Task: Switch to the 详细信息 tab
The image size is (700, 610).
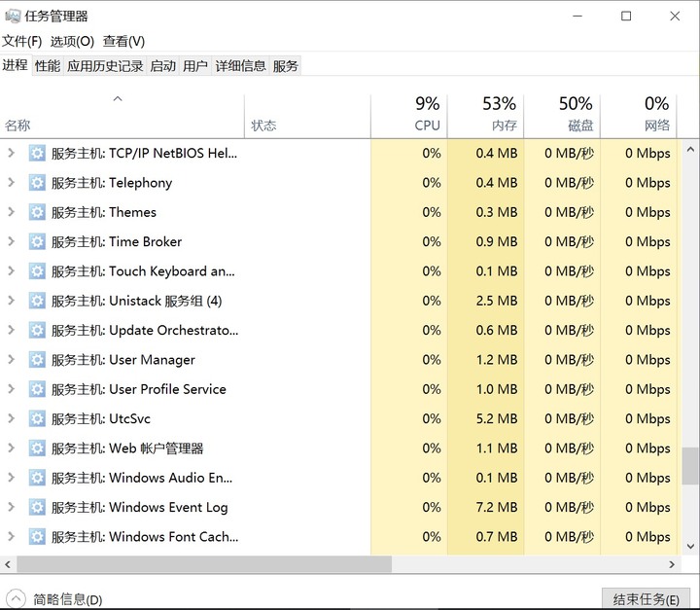Action: 240,66
